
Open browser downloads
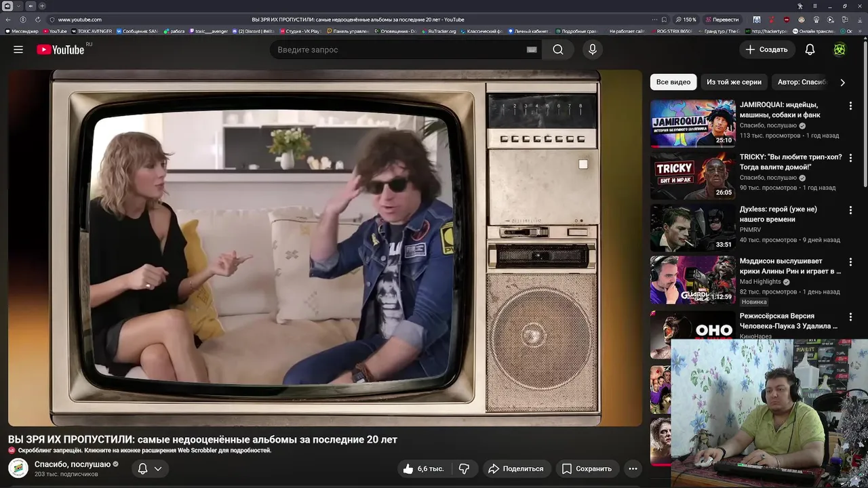point(861,20)
